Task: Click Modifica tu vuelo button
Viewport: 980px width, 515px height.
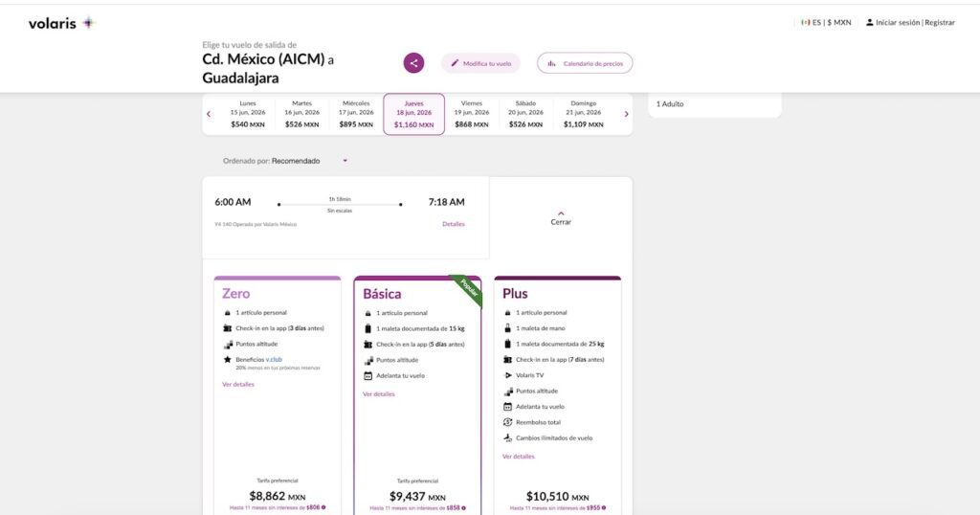Action: click(480, 63)
